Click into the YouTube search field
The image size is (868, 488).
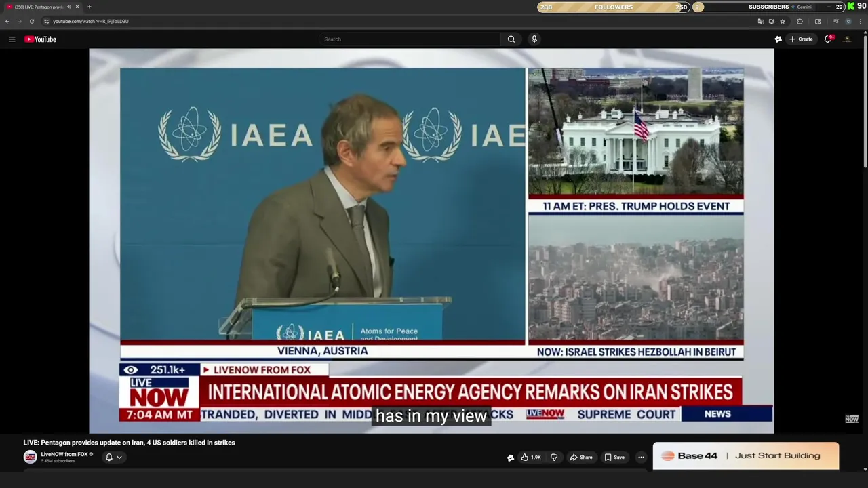coord(410,39)
